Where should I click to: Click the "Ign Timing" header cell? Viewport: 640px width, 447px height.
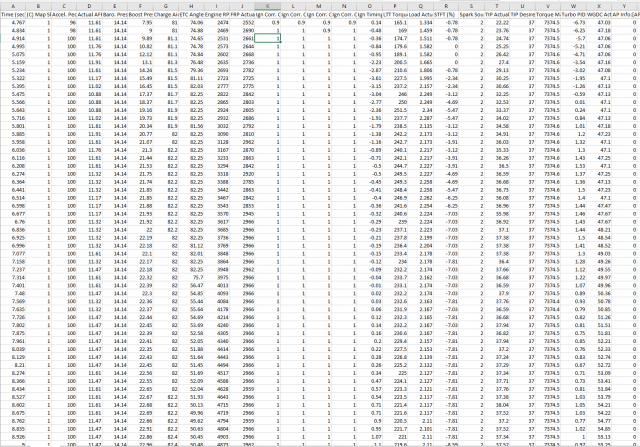pos(369,14)
